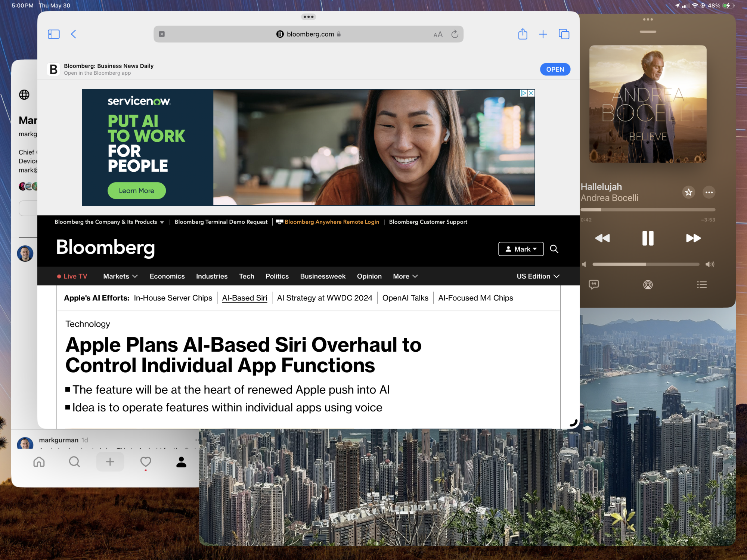The height and width of the screenshot is (560, 747).
Task: Tap the heart activity icon in Threads
Action: point(146,462)
